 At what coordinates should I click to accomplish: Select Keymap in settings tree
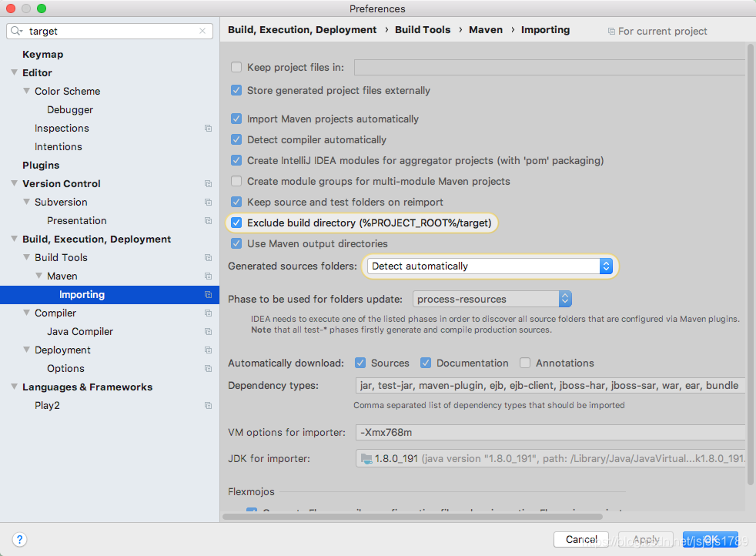pyautogui.click(x=43, y=55)
